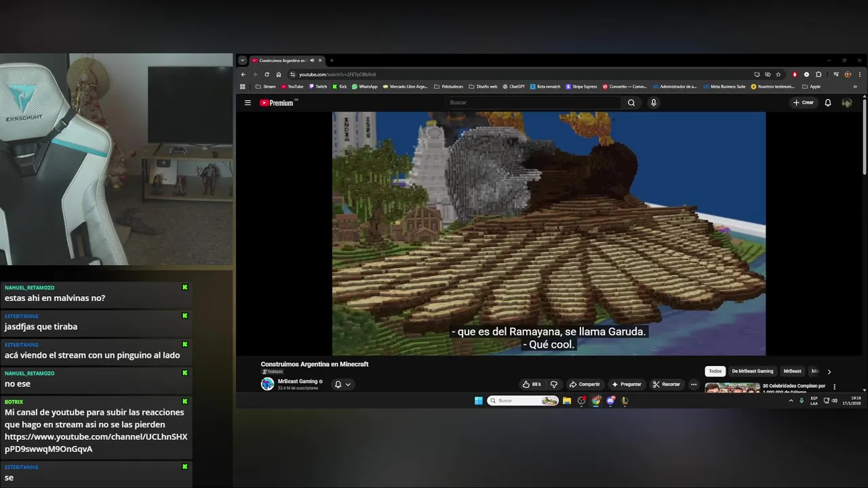Open the volume control in system tray
Screen dimensions: 868x488
coord(834,401)
